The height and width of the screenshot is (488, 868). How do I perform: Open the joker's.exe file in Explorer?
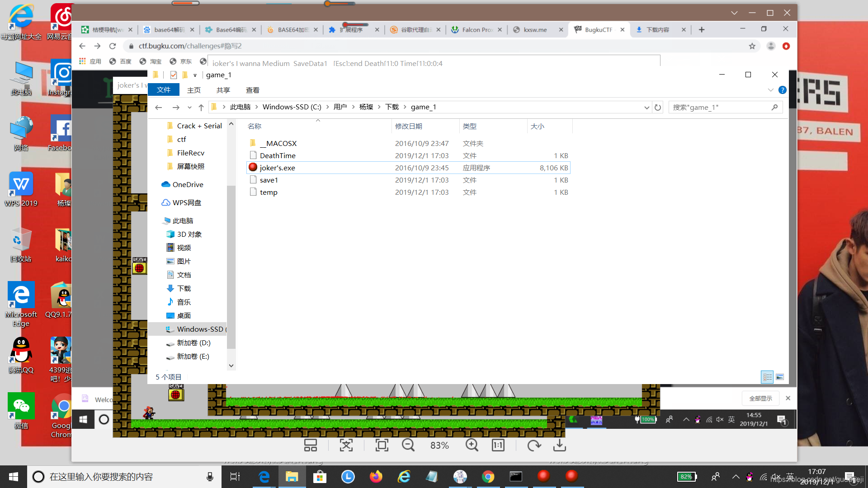[408, 168]
